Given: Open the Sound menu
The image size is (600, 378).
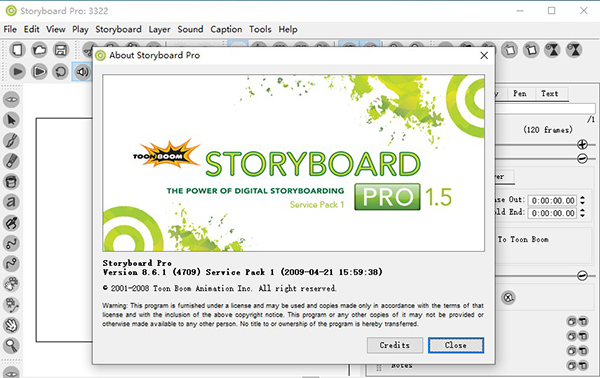Looking at the screenshot, I should pyautogui.click(x=190, y=29).
